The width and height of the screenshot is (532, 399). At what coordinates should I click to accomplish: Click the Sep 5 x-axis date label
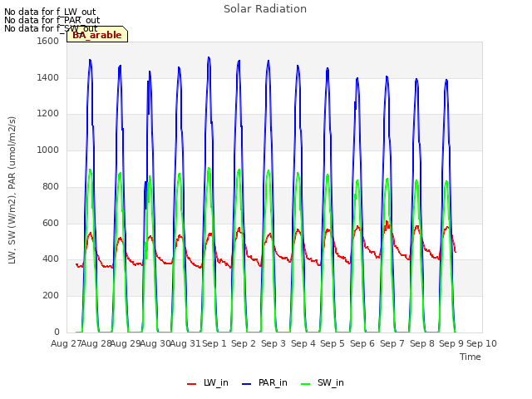pos(332,343)
